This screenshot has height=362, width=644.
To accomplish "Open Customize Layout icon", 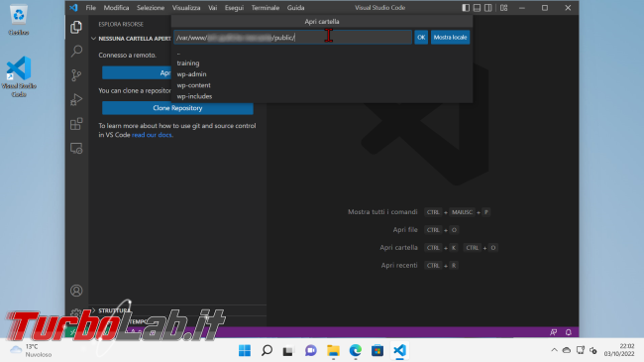I will pos(504,8).
